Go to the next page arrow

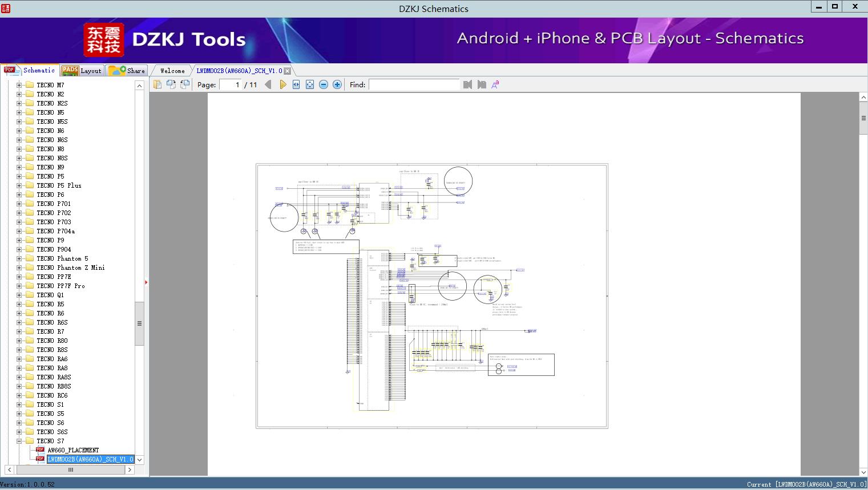click(282, 84)
